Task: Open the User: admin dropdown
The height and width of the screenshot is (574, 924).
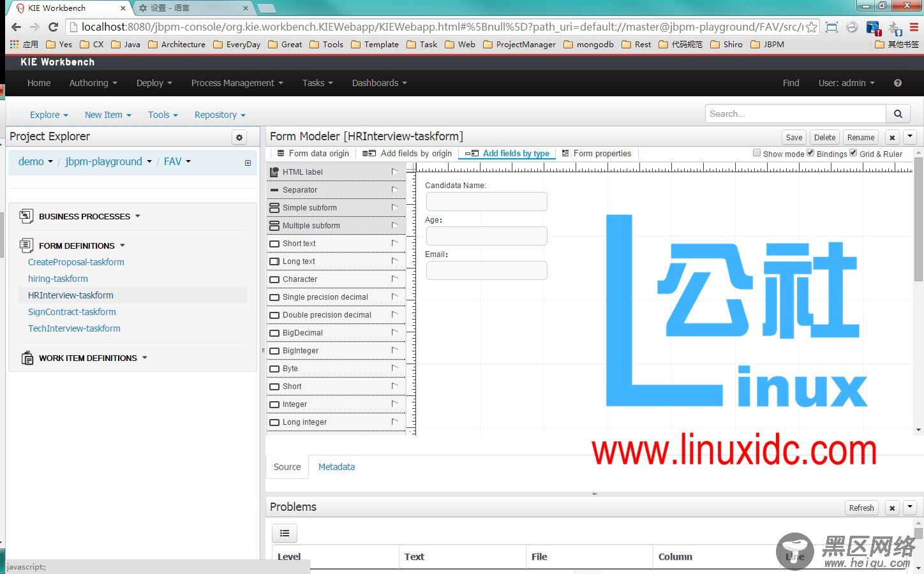Action: click(846, 83)
